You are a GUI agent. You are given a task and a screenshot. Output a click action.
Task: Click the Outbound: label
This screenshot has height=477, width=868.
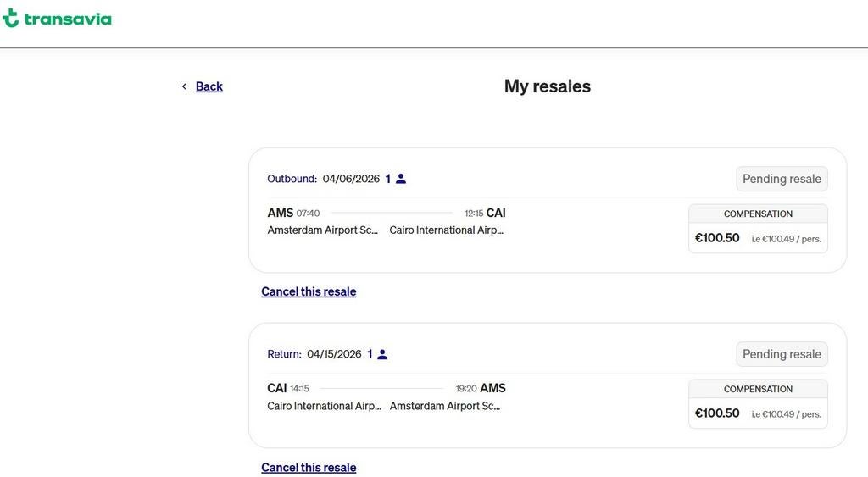pyautogui.click(x=292, y=179)
